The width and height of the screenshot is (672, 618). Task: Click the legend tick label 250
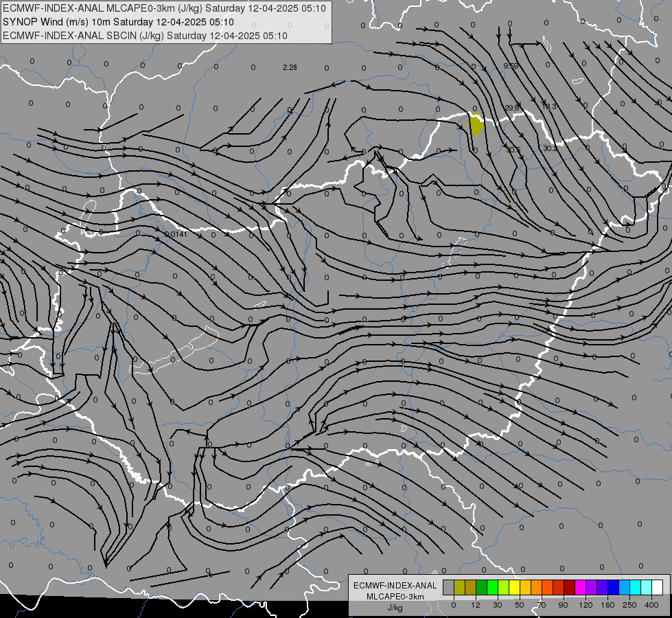[629, 605]
